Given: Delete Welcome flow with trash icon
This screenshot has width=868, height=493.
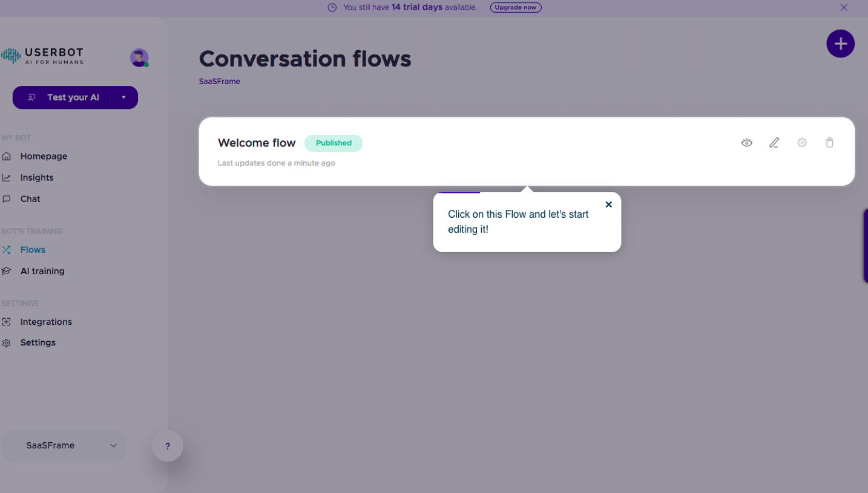Looking at the screenshot, I should click(x=829, y=143).
